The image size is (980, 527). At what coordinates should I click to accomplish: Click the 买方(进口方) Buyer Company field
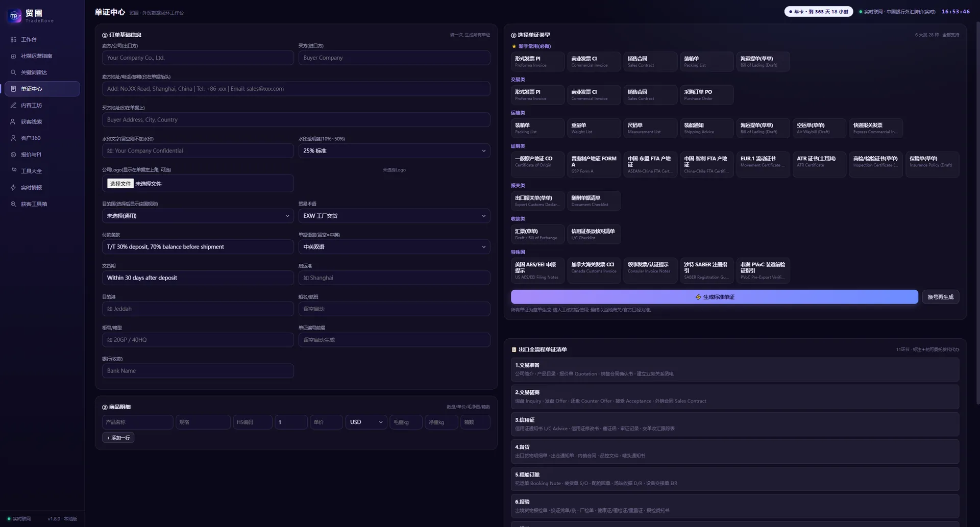pos(394,58)
